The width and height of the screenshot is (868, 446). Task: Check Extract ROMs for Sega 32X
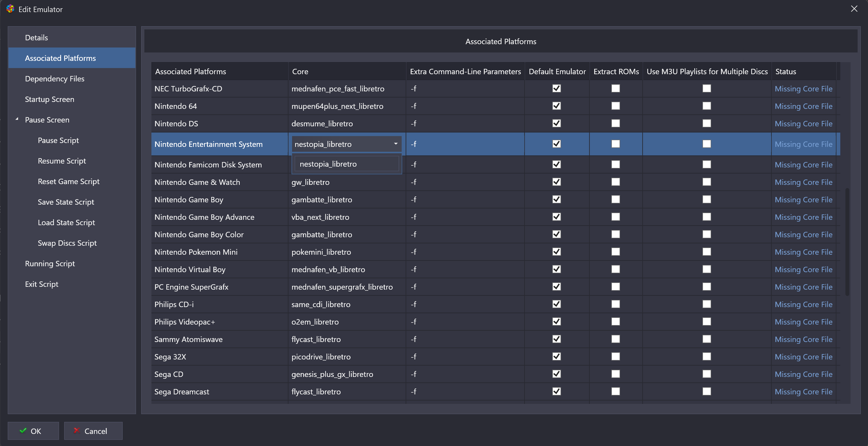[x=616, y=356]
